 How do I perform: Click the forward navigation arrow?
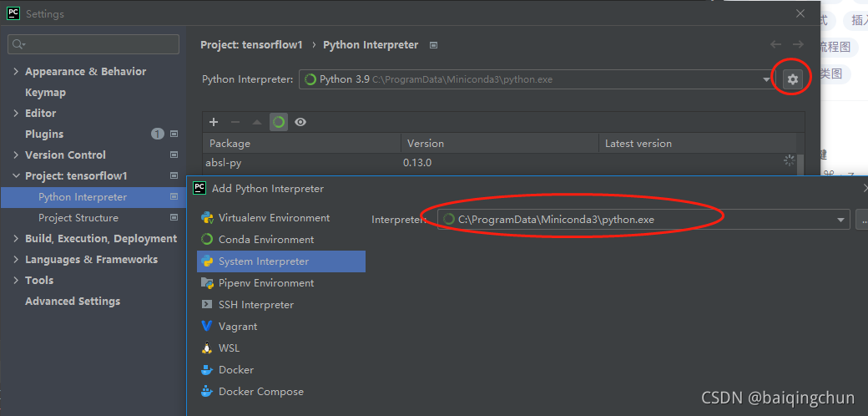[x=798, y=44]
